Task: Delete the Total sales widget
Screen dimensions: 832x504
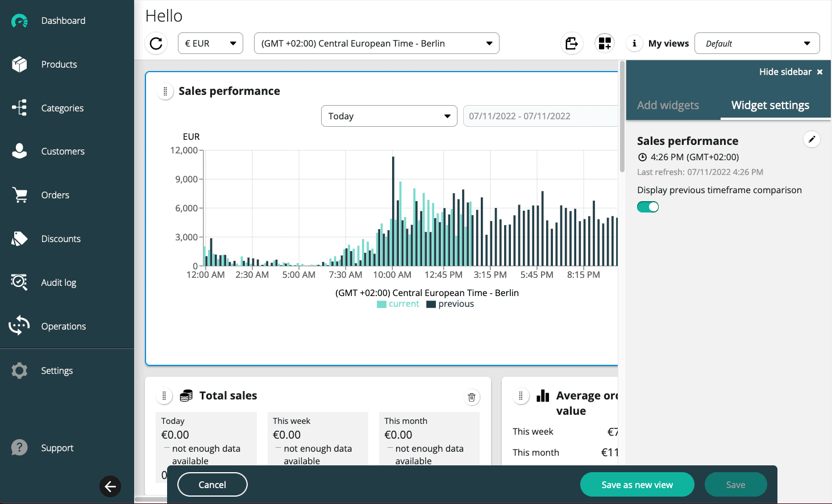Action: pos(471,397)
